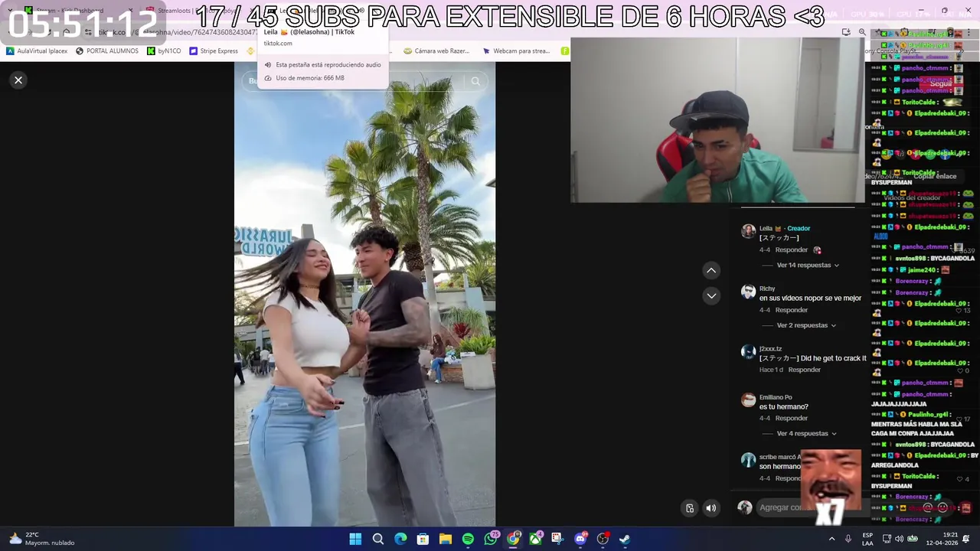The width and height of the screenshot is (980, 551).
Task: Click the search magnifier over the video
Action: (475, 81)
